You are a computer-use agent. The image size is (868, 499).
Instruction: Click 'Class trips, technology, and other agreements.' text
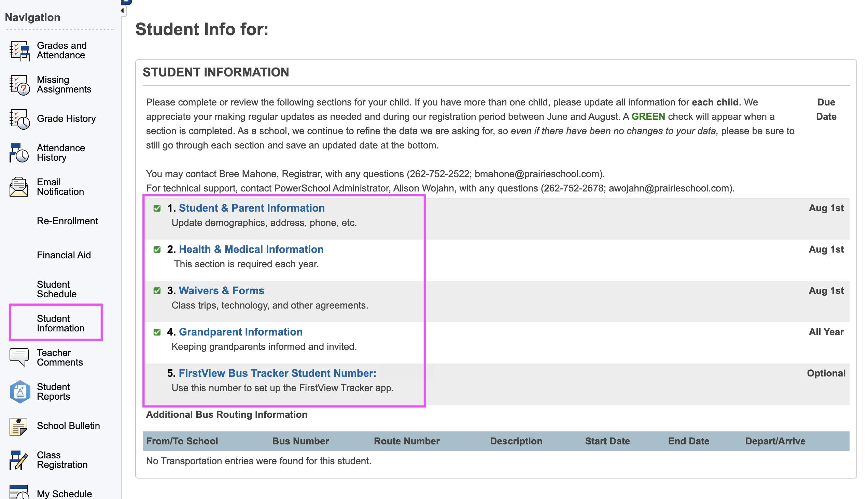(270, 306)
